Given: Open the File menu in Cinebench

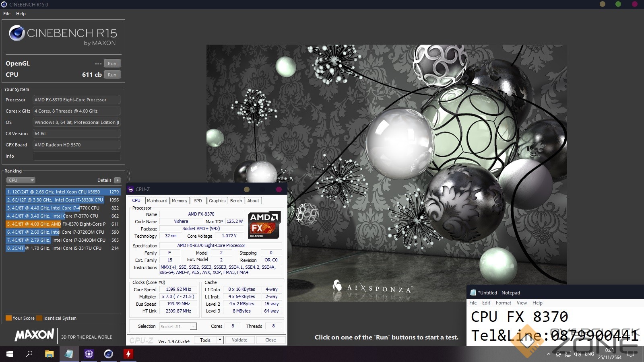Looking at the screenshot, I should click(x=7, y=14).
